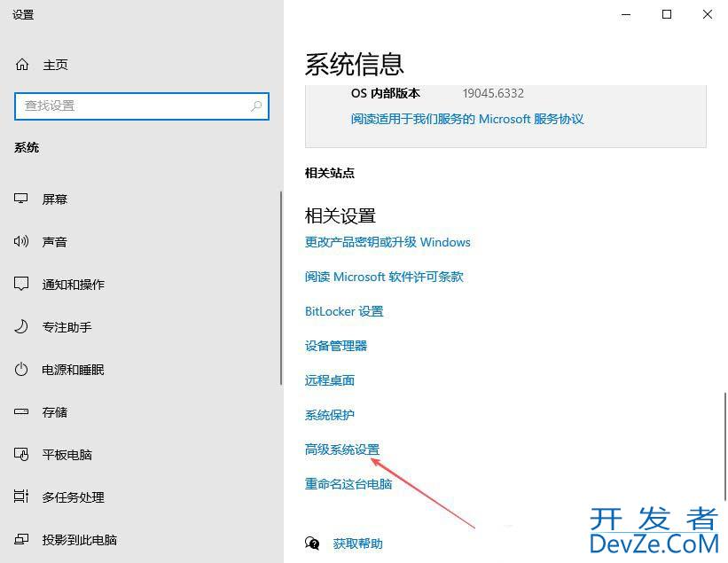Select the Sound (声音) speaker icon

click(x=21, y=242)
